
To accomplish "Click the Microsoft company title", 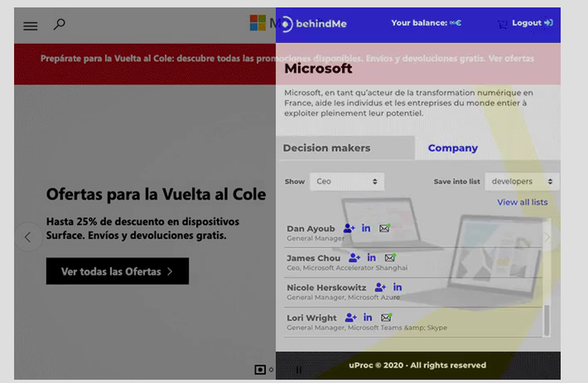I will pyautogui.click(x=318, y=69).
